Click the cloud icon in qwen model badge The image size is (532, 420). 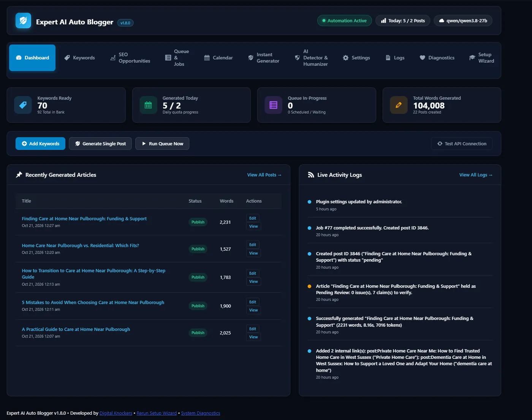click(442, 21)
